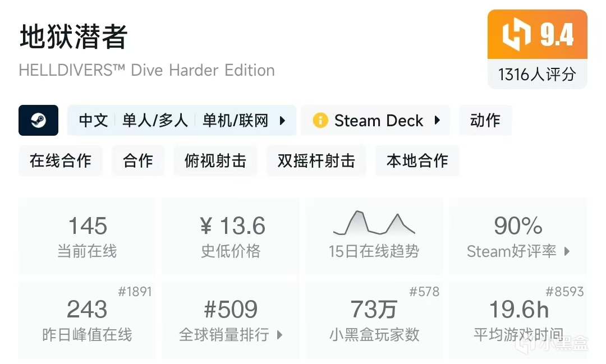This screenshot has height=364, width=606.
Task: Open the 15日在线趋势 trend chart
Action: pyautogui.click(x=374, y=236)
